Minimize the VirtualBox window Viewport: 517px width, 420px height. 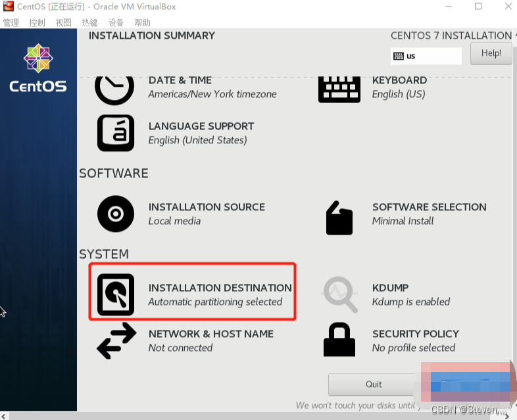coord(449,7)
